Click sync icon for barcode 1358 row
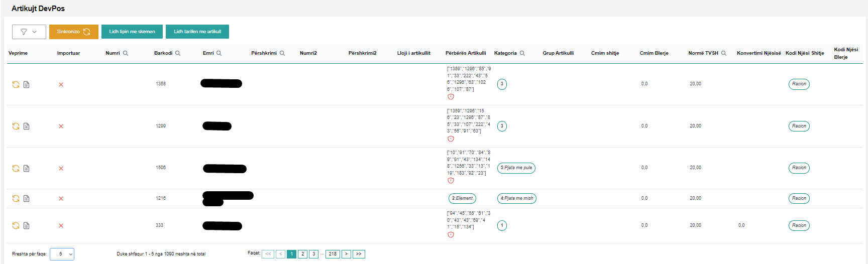 tap(16, 84)
